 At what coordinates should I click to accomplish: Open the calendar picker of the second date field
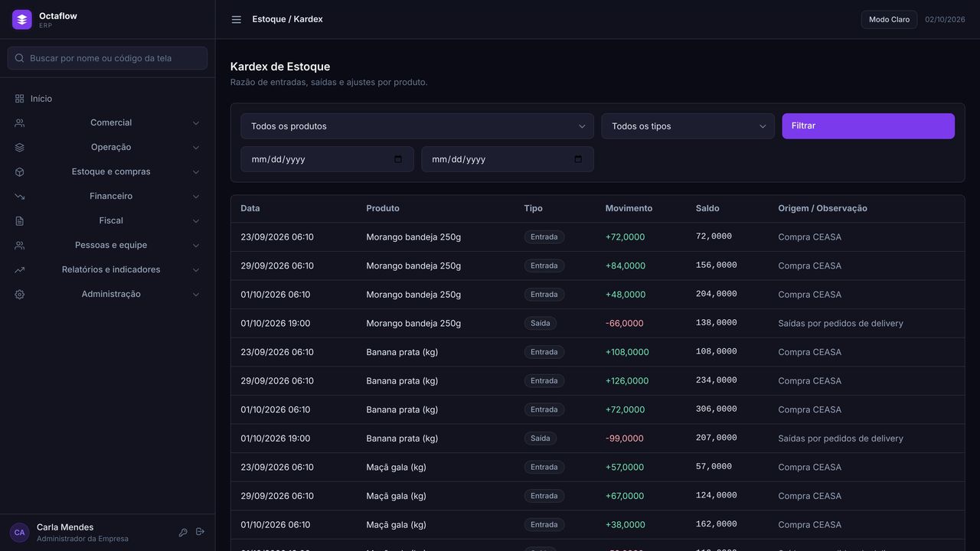(x=578, y=159)
